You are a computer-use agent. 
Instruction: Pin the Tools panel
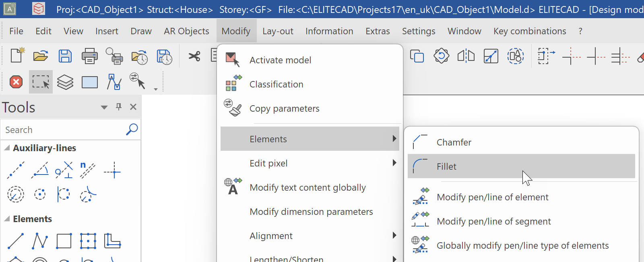click(119, 107)
